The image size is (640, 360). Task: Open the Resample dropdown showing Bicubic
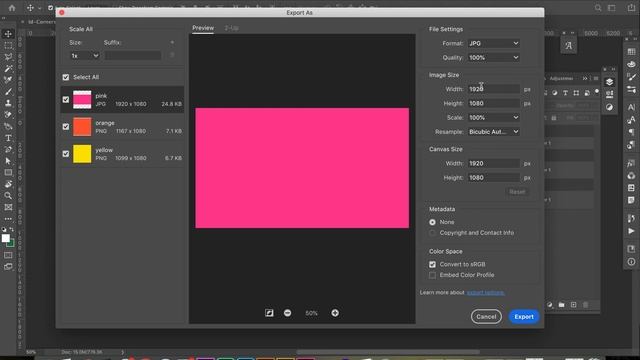[493, 132]
